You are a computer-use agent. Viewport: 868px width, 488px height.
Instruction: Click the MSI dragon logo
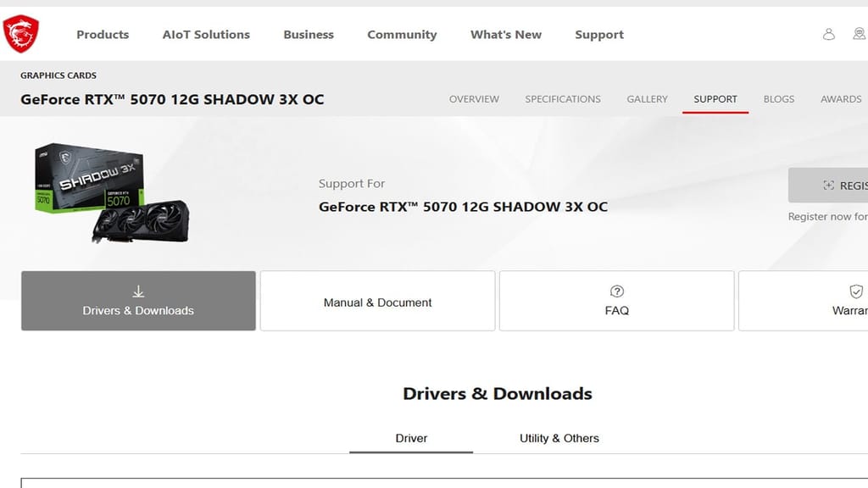point(21,34)
